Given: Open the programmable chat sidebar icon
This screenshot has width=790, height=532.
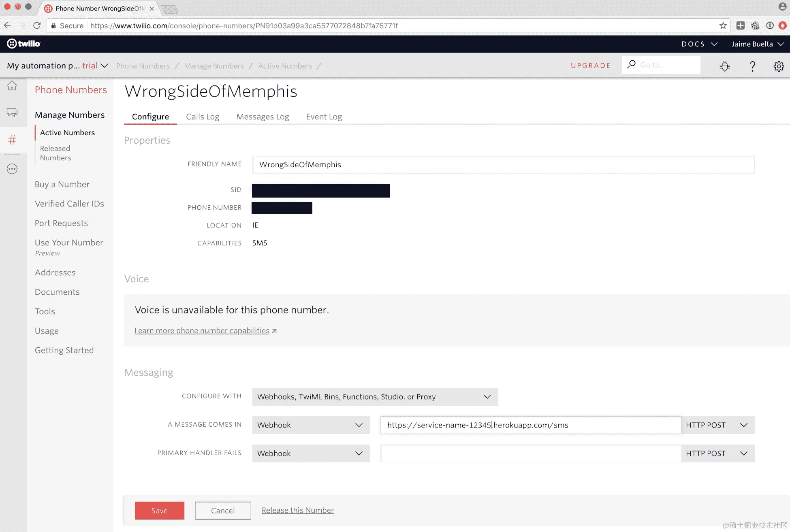Looking at the screenshot, I should click(x=12, y=112).
